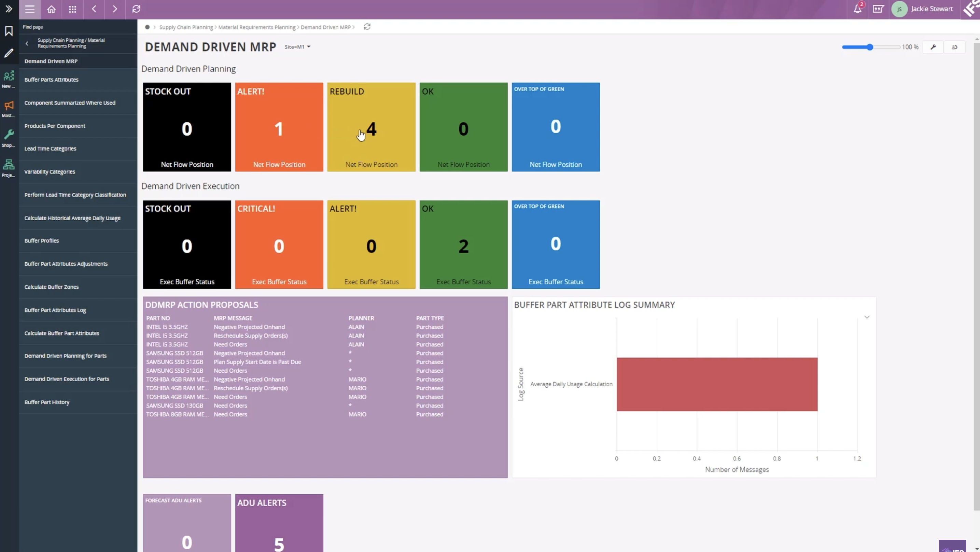Click the notifications bell icon
The width and height of the screenshot is (980, 552).
(857, 9)
